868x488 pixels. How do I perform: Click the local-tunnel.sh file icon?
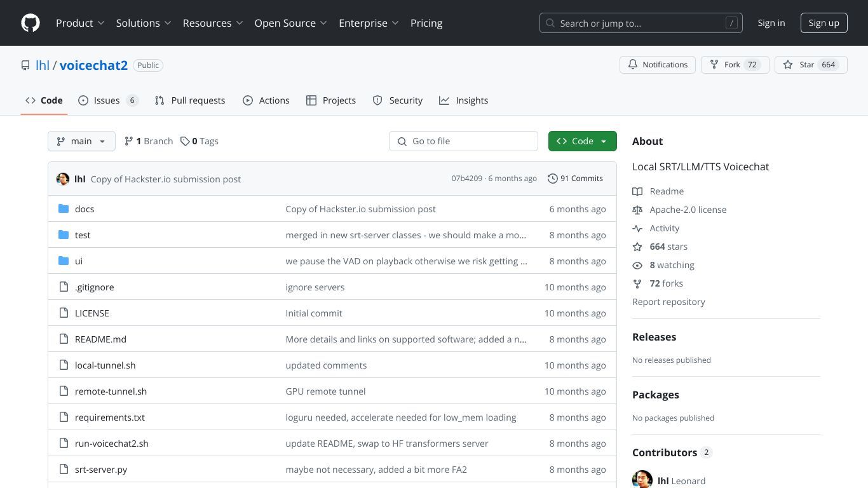(64, 365)
